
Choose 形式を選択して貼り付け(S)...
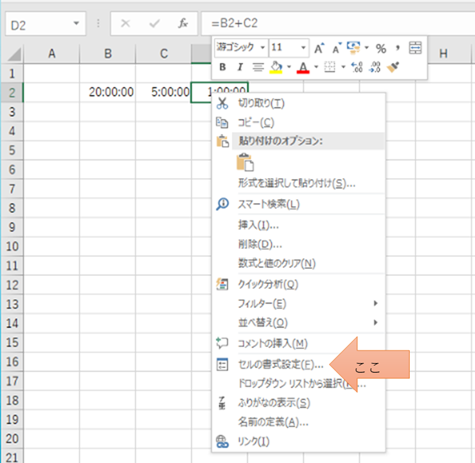pyautogui.click(x=298, y=183)
